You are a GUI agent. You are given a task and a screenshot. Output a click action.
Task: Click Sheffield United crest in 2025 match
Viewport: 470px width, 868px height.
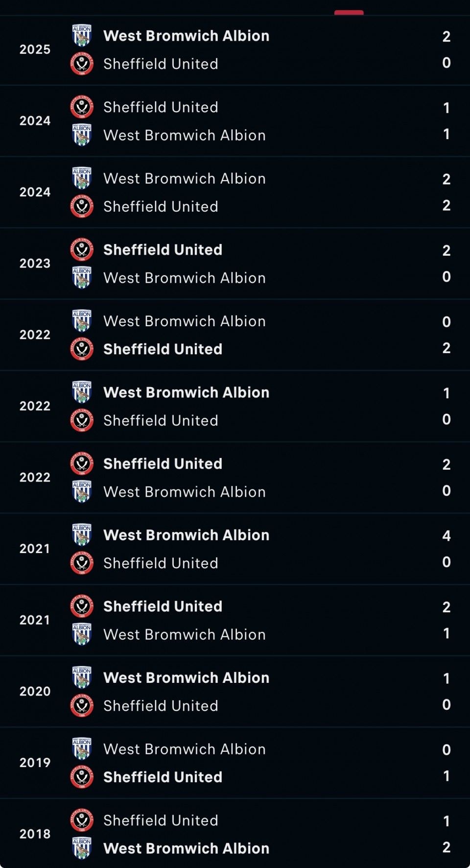coord(82,64)
